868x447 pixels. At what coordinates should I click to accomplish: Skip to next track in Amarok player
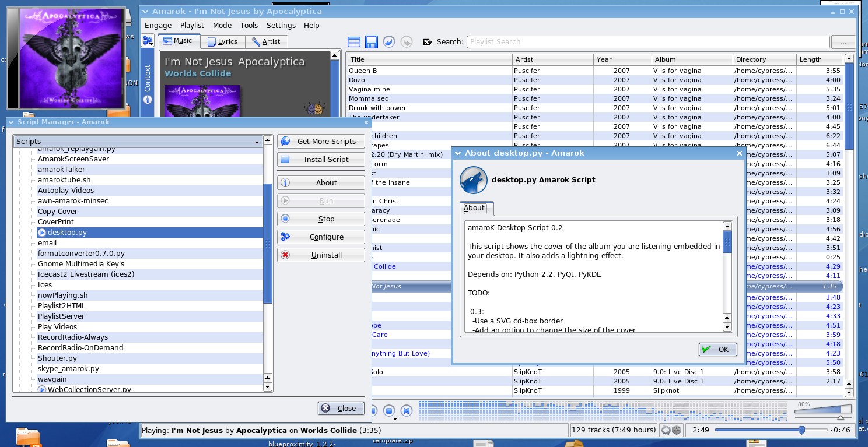coord(407,410)
